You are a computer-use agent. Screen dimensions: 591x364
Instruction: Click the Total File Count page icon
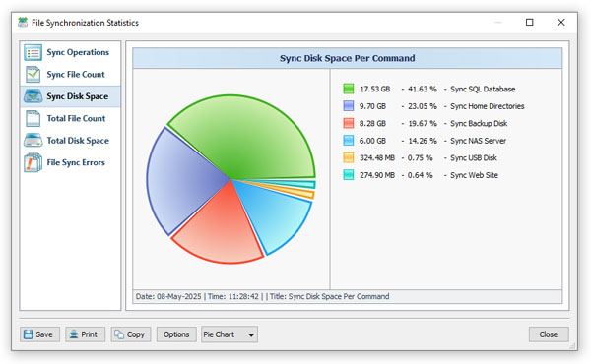click(x=33, y=118)
